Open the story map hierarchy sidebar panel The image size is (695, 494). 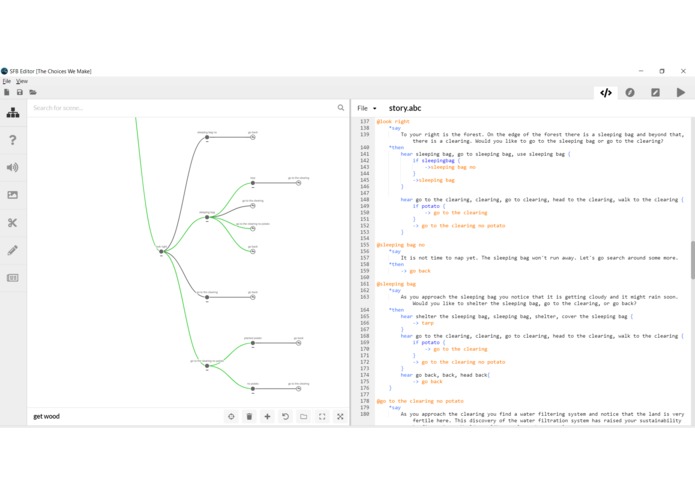click(13, 113)
